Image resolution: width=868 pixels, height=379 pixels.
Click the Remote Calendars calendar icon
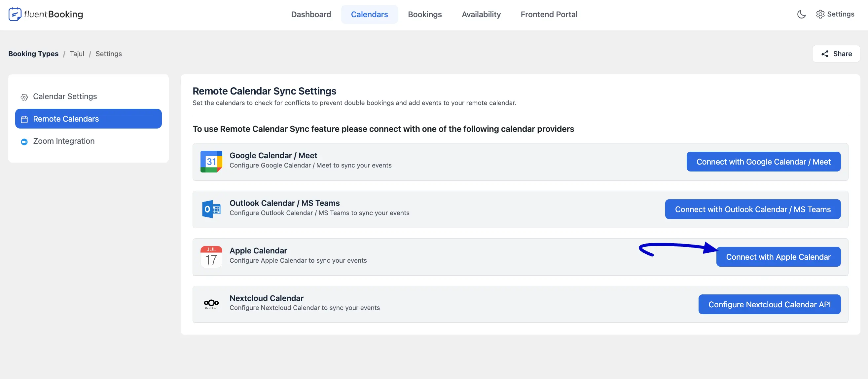coord(24,119)
